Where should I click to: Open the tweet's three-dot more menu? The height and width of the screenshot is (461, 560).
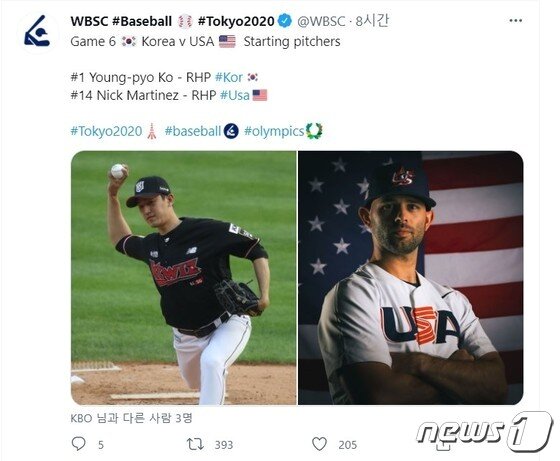pyautogui.click(x=515, y=21)
